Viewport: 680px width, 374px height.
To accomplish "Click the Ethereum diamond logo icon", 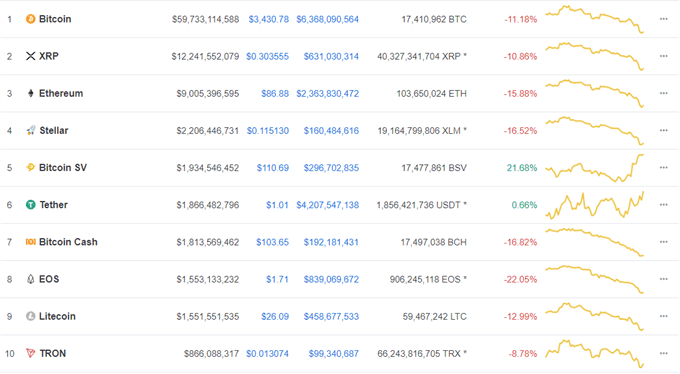I will (30, 93).
